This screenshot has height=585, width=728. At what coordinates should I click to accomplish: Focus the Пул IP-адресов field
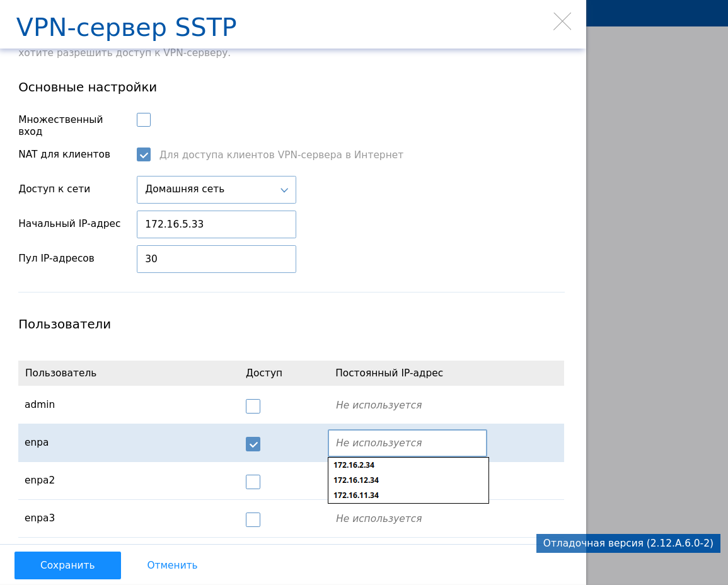pos(216,259)
